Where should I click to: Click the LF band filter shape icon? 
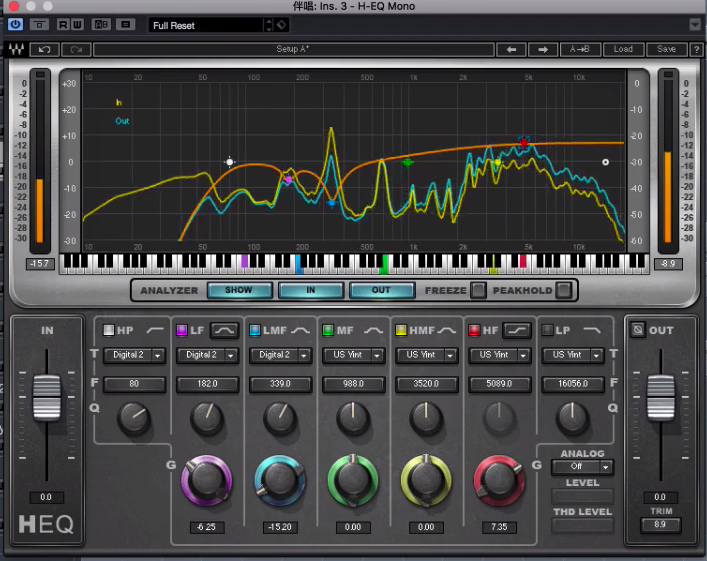[x=224, y=330]
